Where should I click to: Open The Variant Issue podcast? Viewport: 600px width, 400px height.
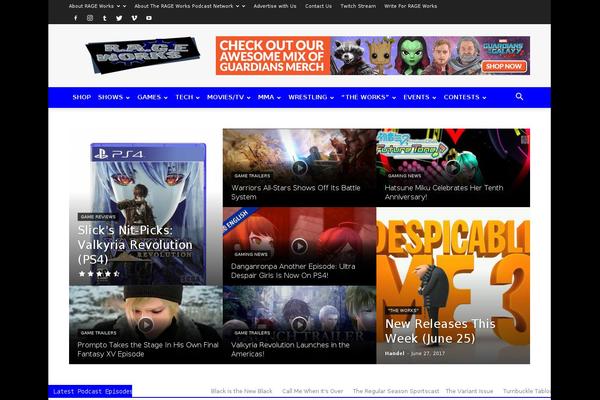[469, 391]
